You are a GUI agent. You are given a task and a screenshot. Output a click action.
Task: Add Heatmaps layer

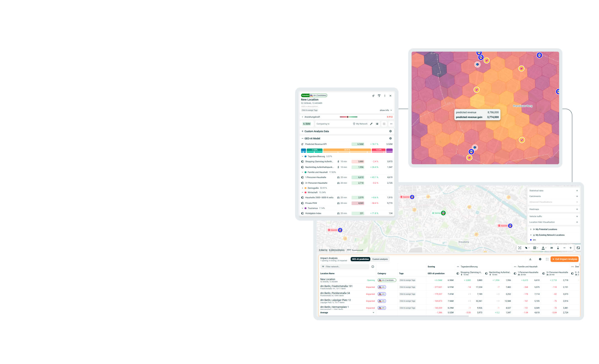(x=577, y=209)
